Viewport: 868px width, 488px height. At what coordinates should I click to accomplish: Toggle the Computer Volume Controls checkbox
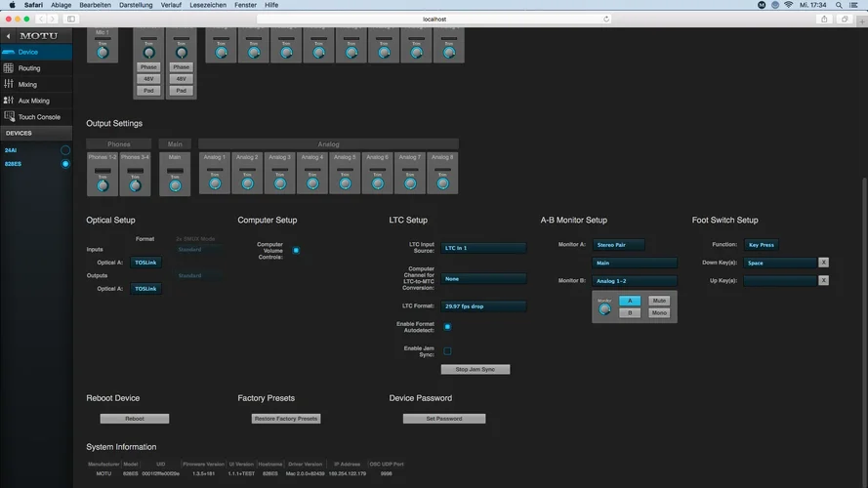pyautogui.click(x=296, y=251)
